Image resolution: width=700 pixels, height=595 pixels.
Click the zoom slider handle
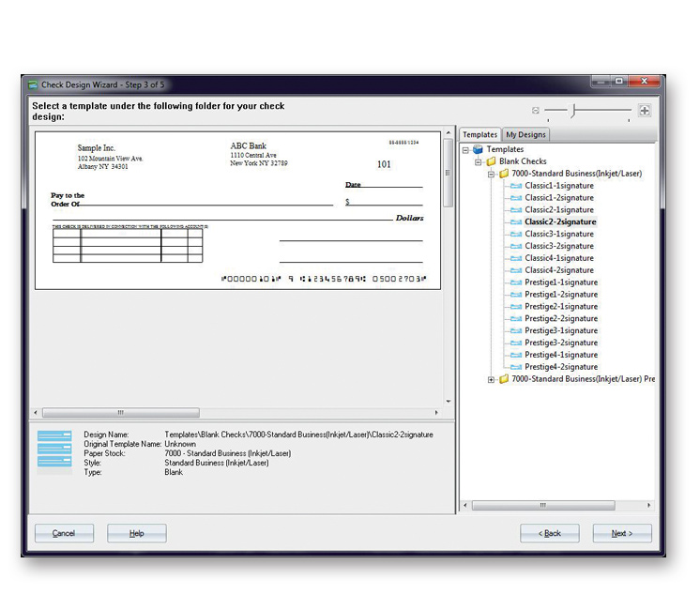pyautogui.click(x=573, y=111)
